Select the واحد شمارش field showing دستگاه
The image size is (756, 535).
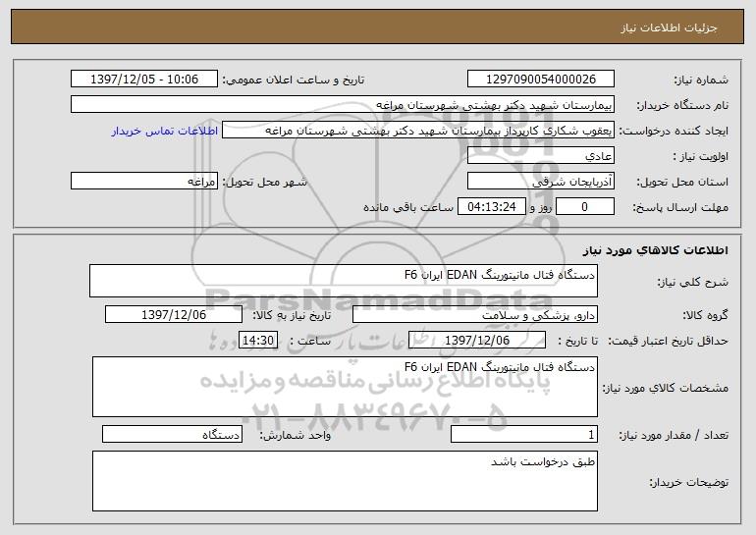[x=172, y=434]
